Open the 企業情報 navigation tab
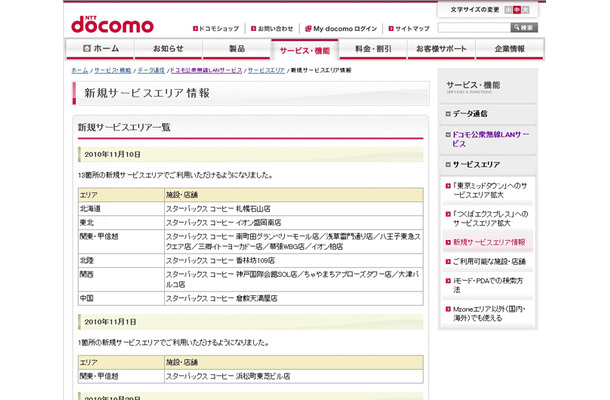 [510, 49]
